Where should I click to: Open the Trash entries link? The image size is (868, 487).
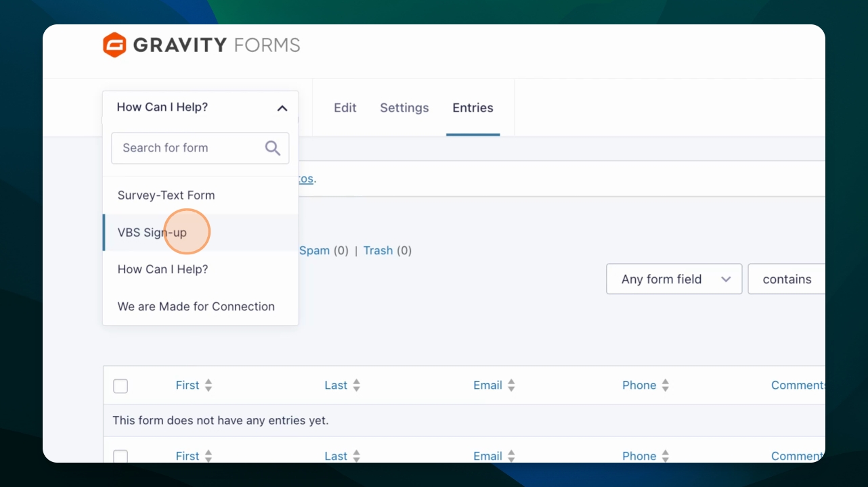pyautogui.click(x=378, y=251)
